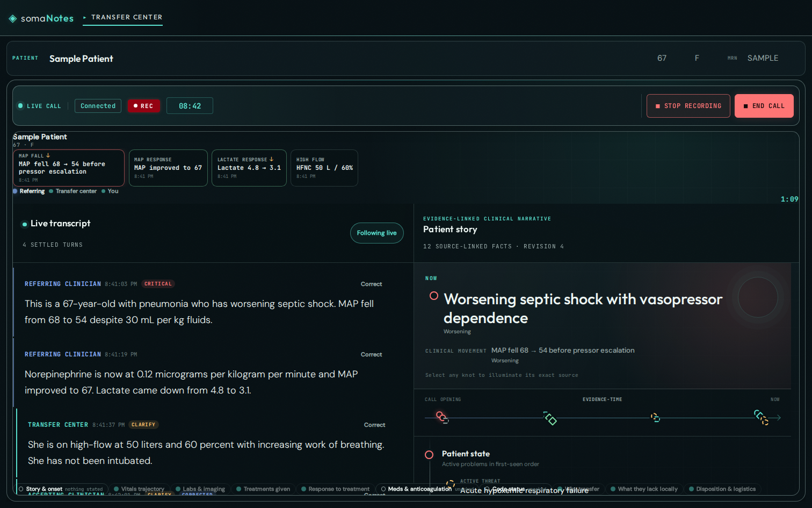Open the Lactate Response event card
The height and width of the screenshot is (508, 812).
pos(249,168)
